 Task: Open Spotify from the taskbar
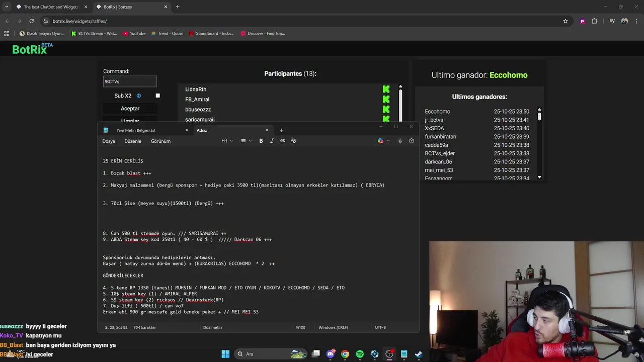tap(360, 354)
